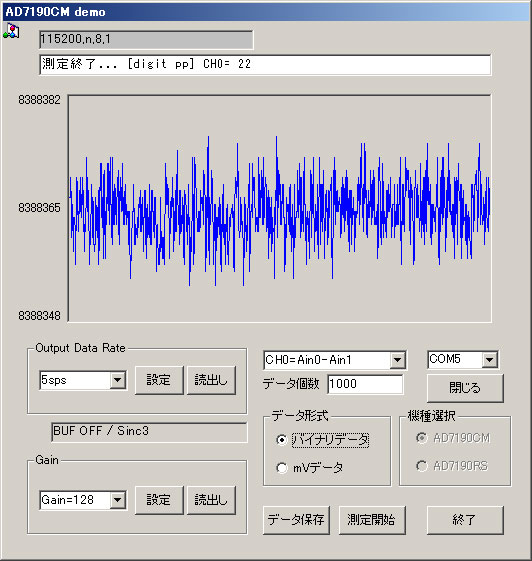Click the 8388382 top axis label

39,100
